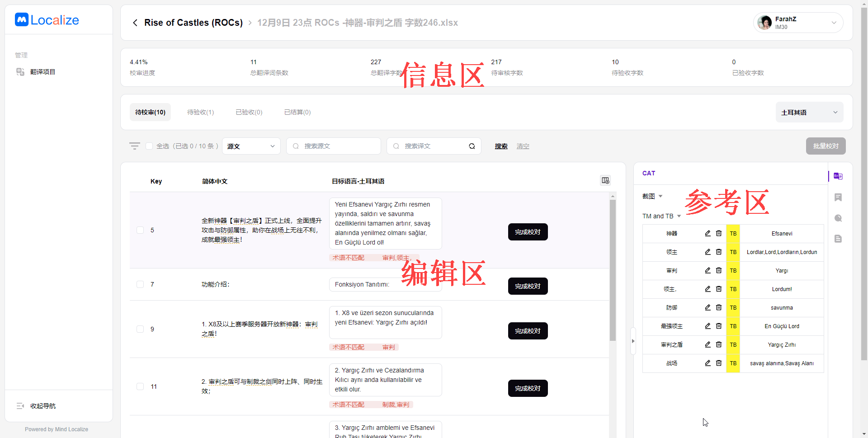Open the 翻译项目 menu in sidebar
Viewport: 868px width, 438px height.
[x=42, y=72]
